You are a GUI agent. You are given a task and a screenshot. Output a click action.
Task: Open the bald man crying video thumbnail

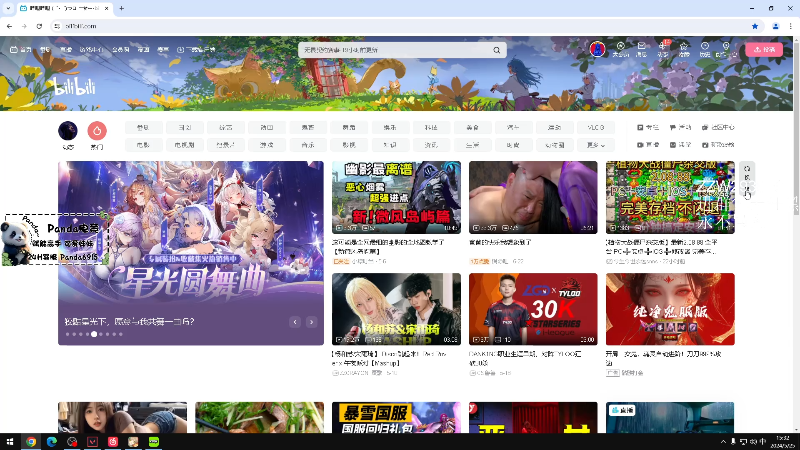pyautogui.click(x=533, y=197)
